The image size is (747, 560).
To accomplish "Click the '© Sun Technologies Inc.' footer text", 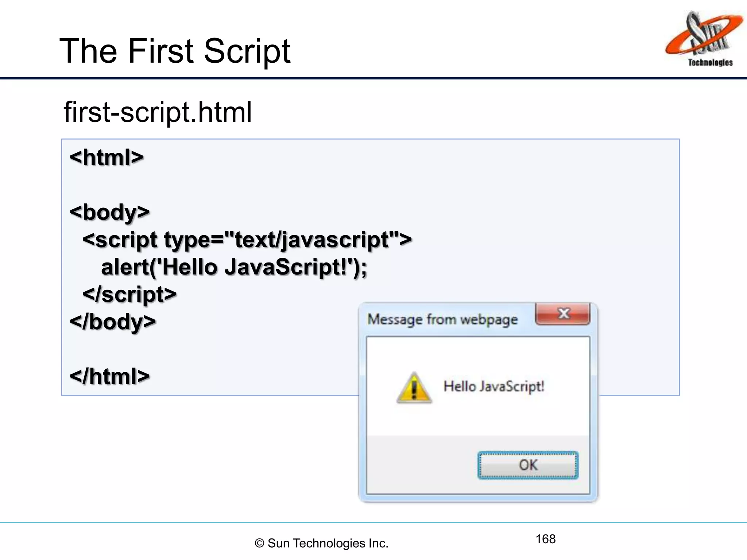I will pos(321,543).
